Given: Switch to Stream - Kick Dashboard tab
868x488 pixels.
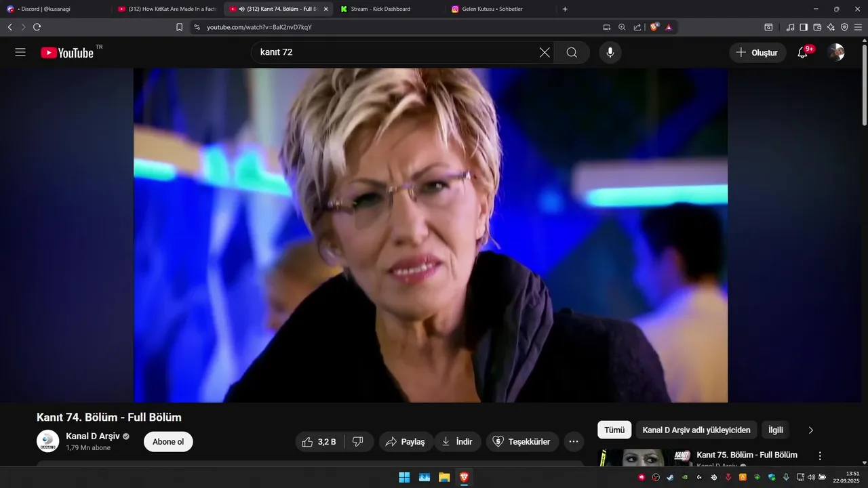Looking at the screenshot, I should coord(390,9).
